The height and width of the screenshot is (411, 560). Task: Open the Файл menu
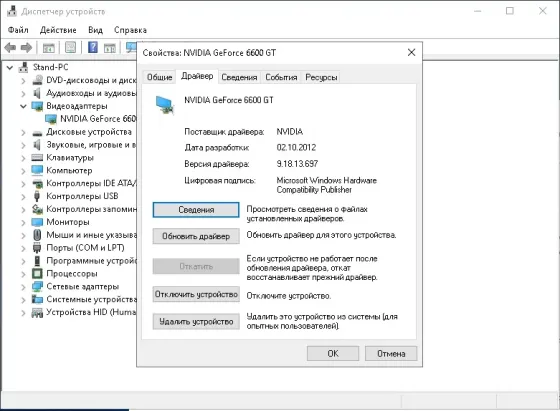coord(18,30)
